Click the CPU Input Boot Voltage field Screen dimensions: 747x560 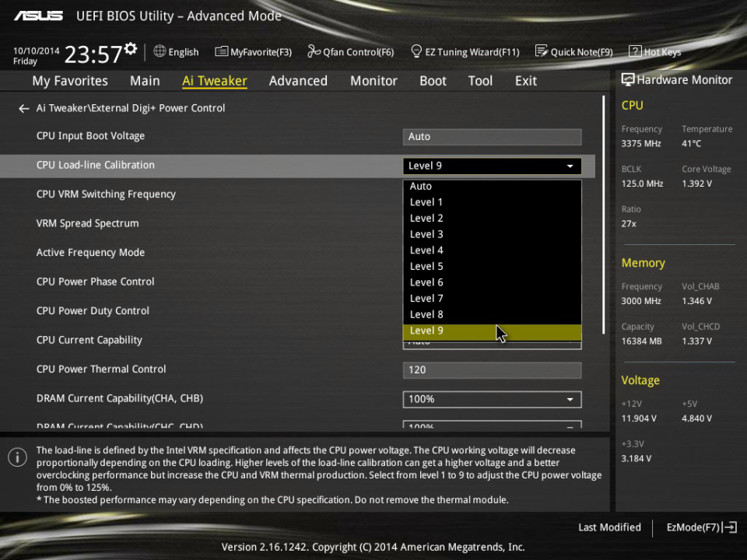tap(492, 137)
